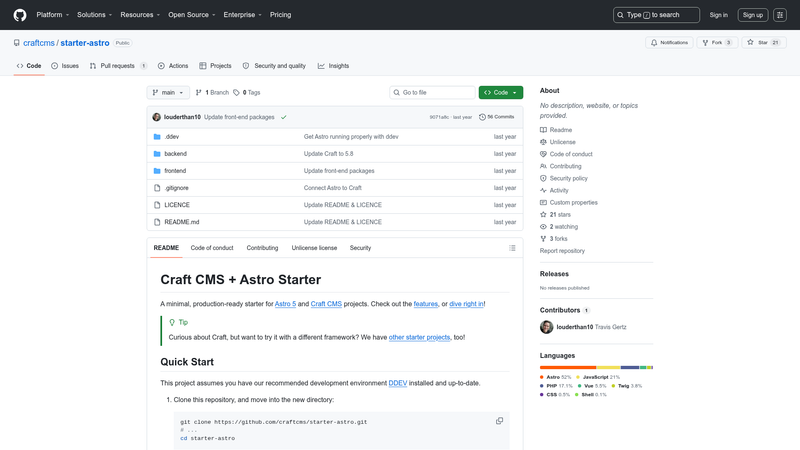Open 1 Branch list

tap(212, 92)
